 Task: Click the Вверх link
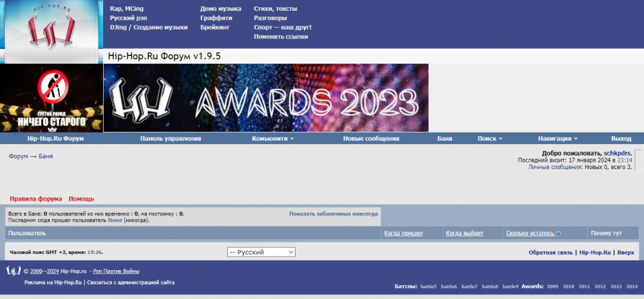tap(625, 253)
